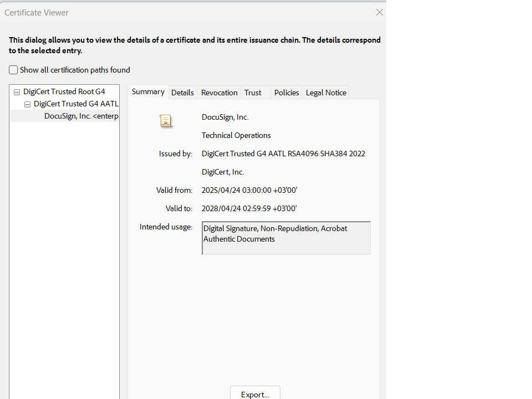The image size is (532, 399).
Task: Click the Export... button
Action: [255, 394]
